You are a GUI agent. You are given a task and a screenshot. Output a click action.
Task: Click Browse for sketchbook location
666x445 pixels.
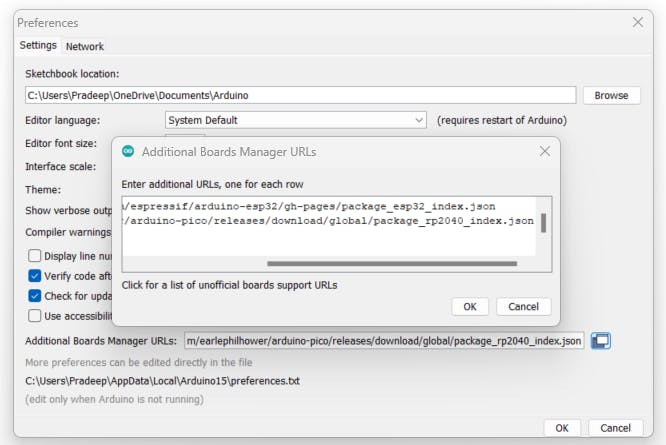[x=611, y=95]
